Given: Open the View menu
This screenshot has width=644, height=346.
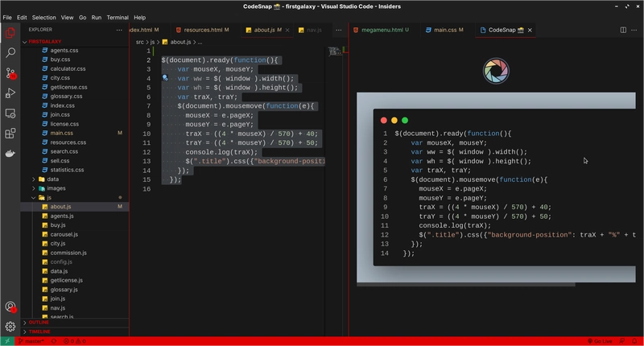Looking at the screenshot, I should (67, 18).
